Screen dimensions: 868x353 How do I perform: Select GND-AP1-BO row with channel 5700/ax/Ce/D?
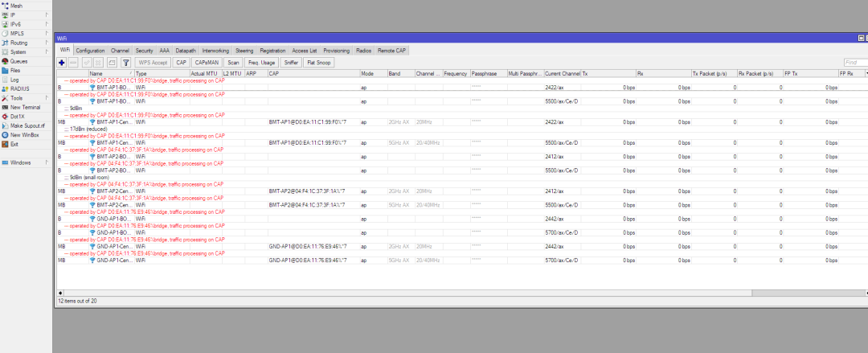point(462,232)
